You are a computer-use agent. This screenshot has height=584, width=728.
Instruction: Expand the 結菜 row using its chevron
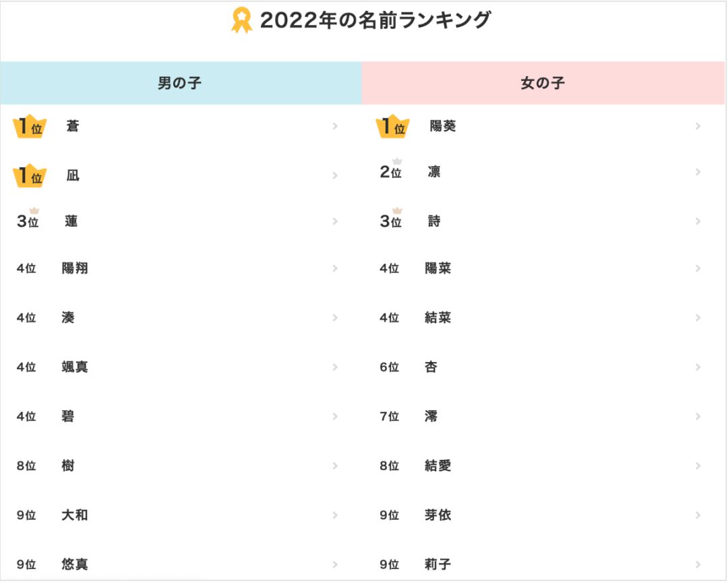pos(698,318)
